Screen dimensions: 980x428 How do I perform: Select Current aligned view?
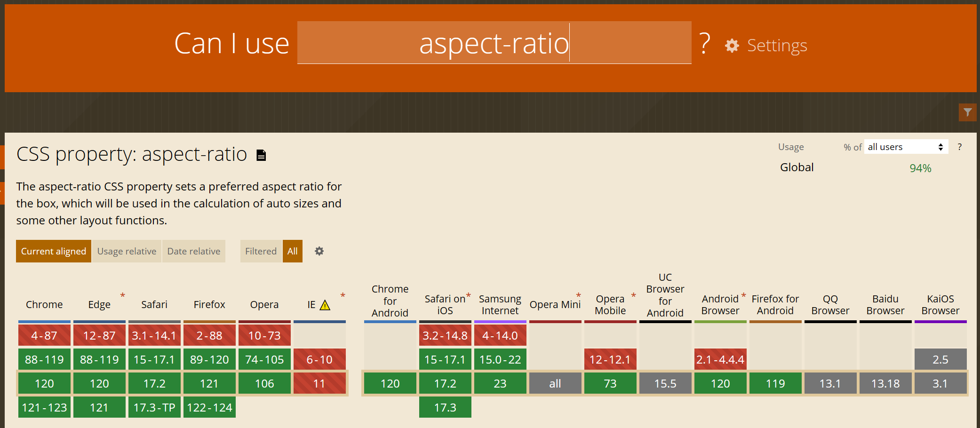pos(54,251)
